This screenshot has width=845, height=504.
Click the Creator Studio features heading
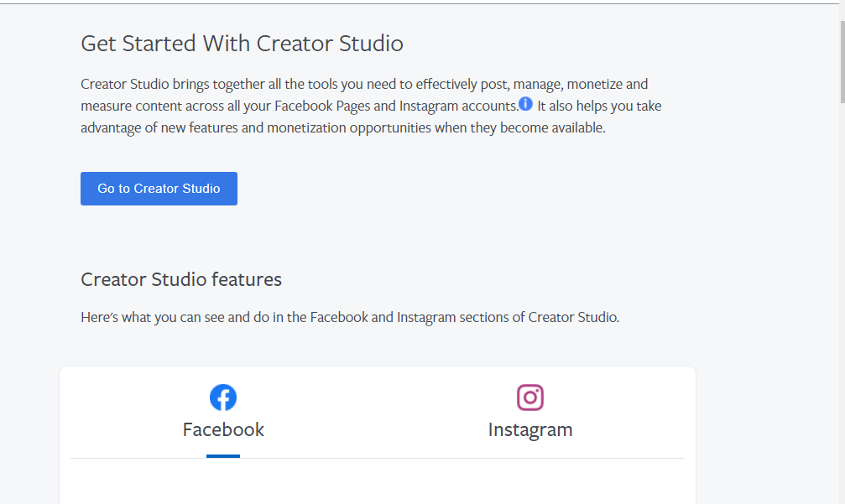pos(181,279)
